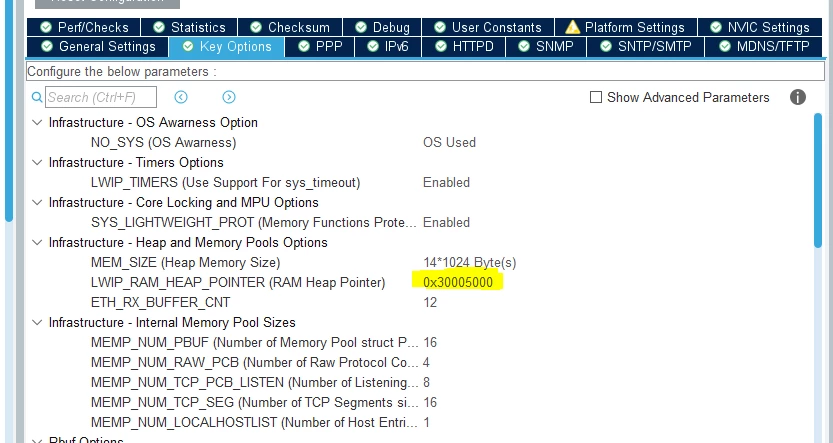This screenshot has height=443, width=833.
Task: Click LWIP_TIMERS Enabled value
Action: coord(446,182)
